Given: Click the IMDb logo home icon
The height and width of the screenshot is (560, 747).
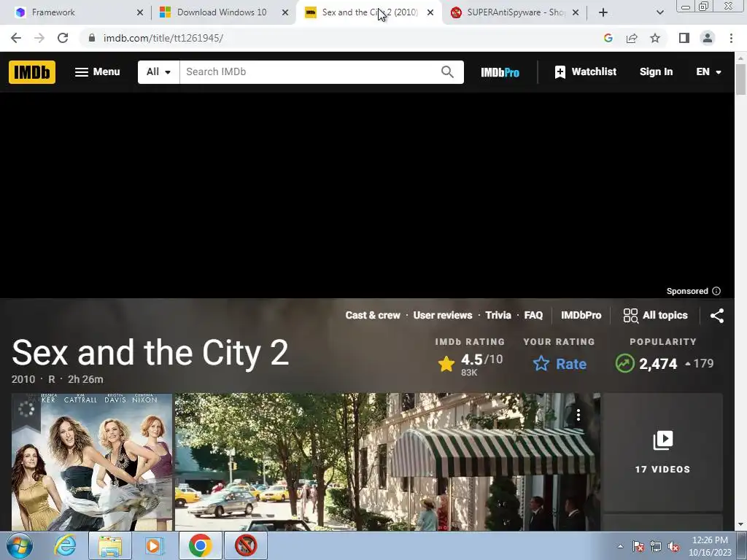Looking at the screenshot, I should click(x=32, y=72).
